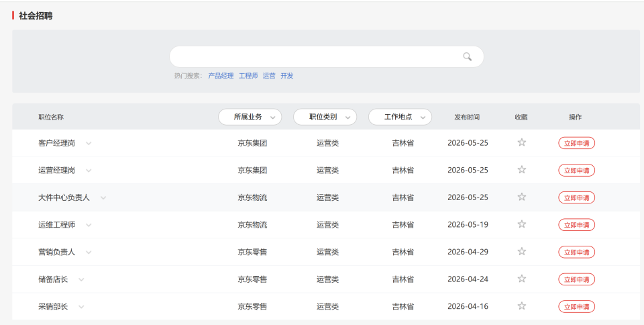Click the search magnifier icon

(467, 56)
